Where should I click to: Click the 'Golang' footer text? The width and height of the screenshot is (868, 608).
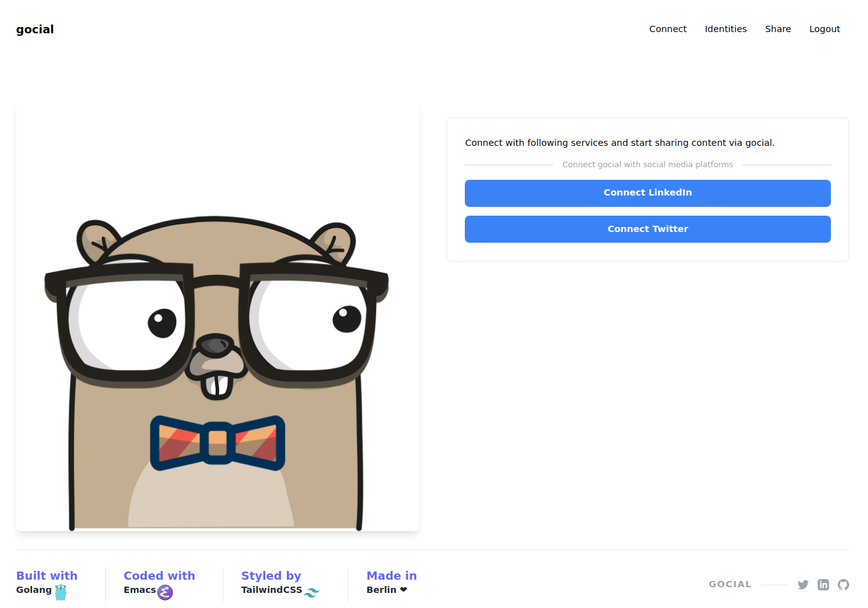[x=34, y=590]
